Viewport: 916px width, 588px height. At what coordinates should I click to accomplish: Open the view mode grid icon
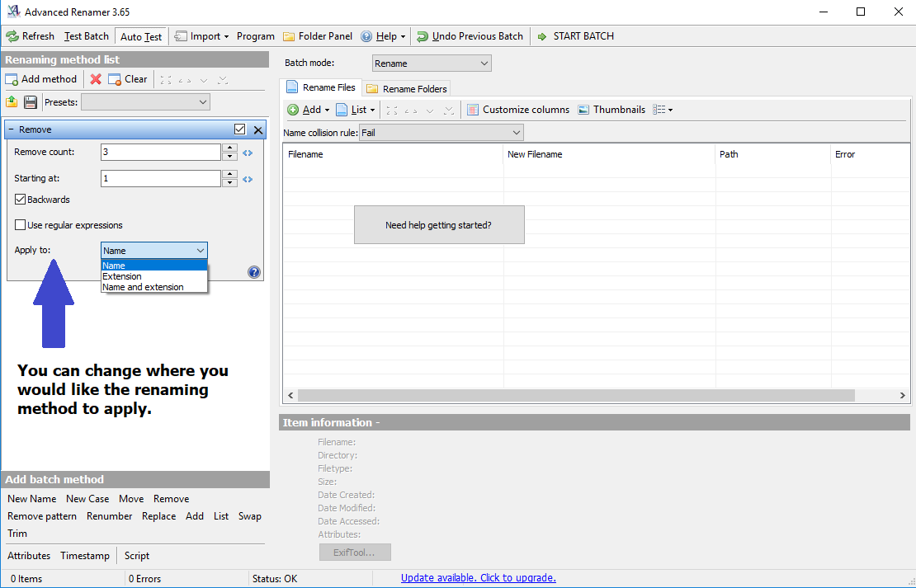662,110
